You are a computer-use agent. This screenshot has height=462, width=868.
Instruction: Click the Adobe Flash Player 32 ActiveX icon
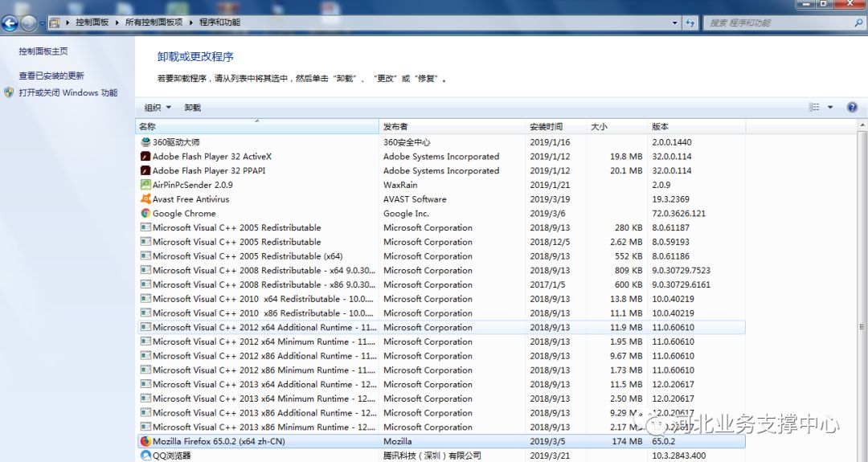145,157
